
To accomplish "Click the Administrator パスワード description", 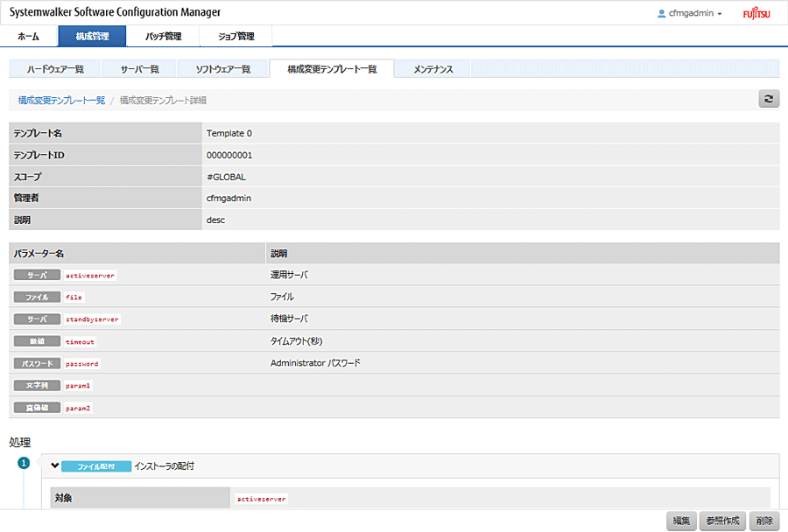I will pyautogui.click(x=315, y=363).
